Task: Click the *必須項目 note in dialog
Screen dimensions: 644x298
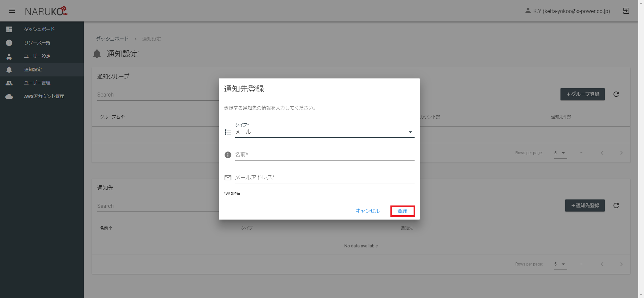Action: click(x=232, y=193)
